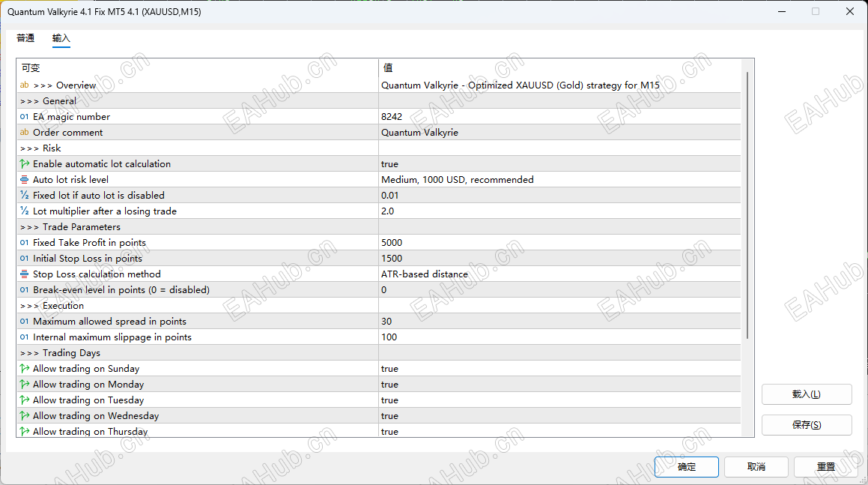
Task: Switch to the 输入 tab
Action: (x=61, y=37)
